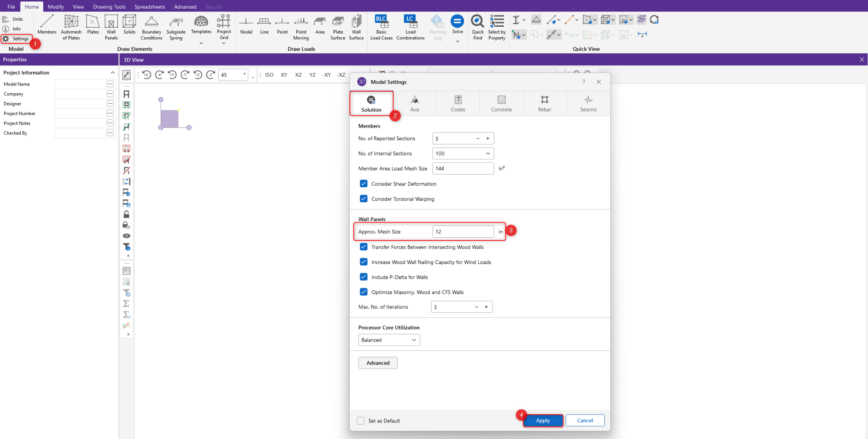The height and width of the screenshot is (439, 868).
Task: Apply a Point load
Action: (282, 25)
